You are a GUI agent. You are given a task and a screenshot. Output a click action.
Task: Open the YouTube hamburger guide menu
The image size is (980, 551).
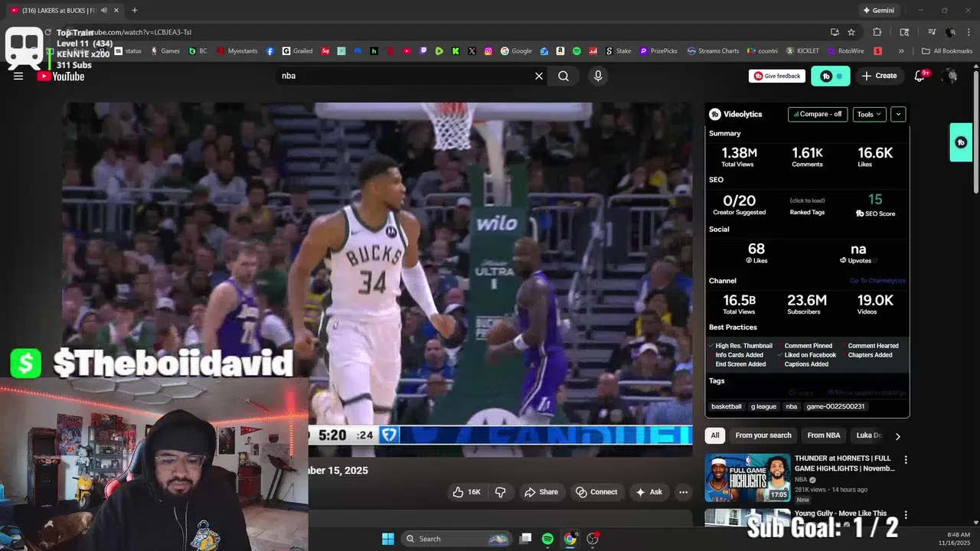(18, 76)
